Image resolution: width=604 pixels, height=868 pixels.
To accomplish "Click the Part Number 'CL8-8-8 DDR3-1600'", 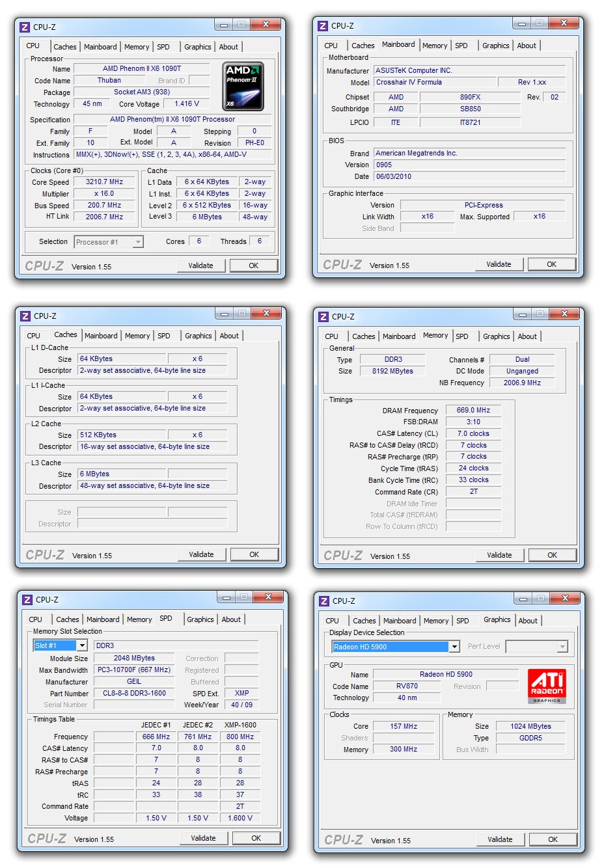I will [134, 694].
